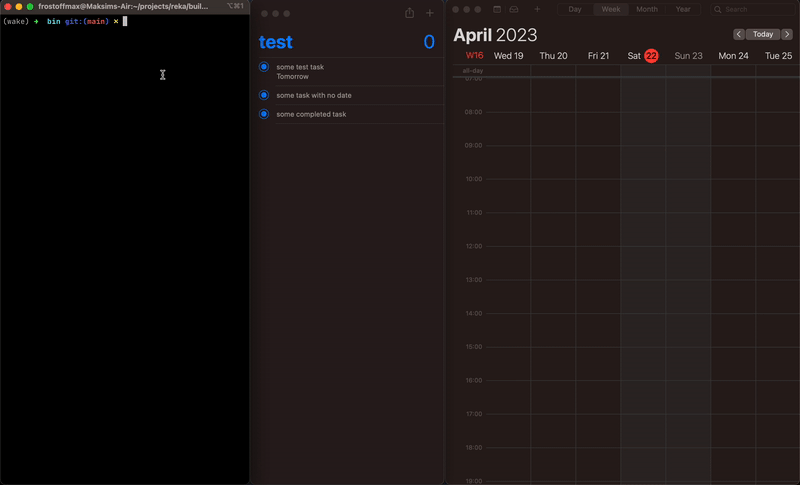Click the 'Mon 24' day header
The width and height of the screenshot is (800, 485).
click(733, 56)
